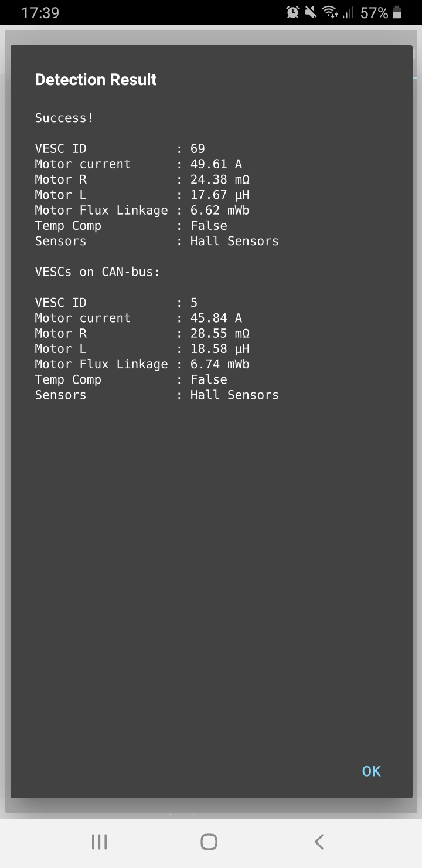
Task: Tap the Motor L 17.67 µH value
Action: (x=220, y=195)
